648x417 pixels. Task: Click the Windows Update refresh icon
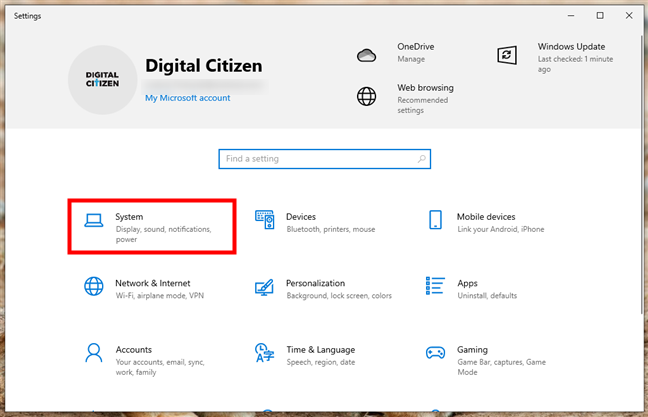tap(507, 55)
